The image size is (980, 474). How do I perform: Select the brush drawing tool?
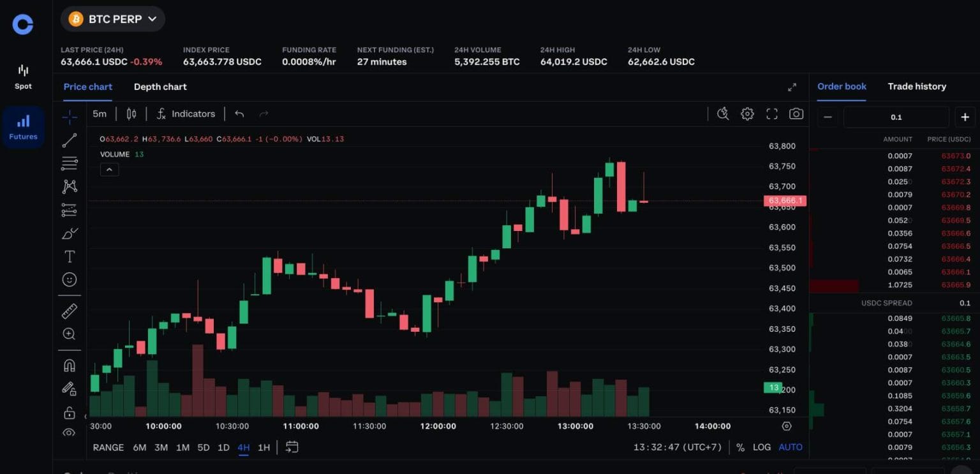(69, 233)
